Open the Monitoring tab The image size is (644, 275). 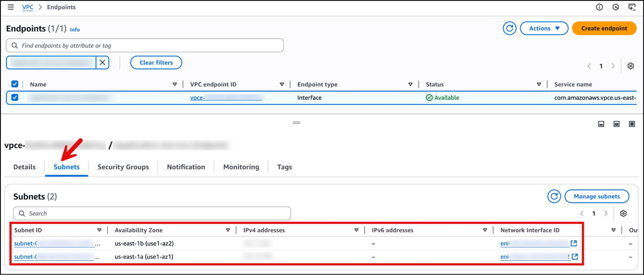[x=241, y=167]
